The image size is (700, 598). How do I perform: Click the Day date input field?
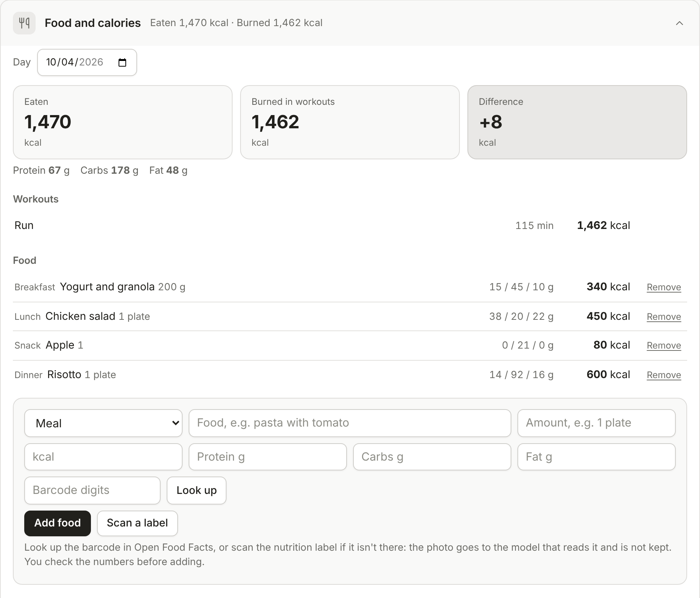point(87,62)
